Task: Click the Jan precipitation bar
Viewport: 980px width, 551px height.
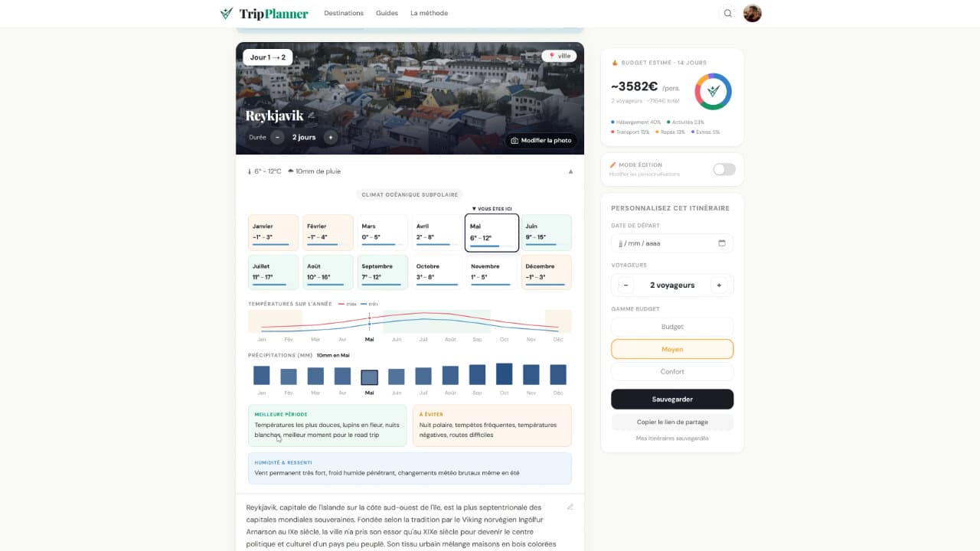Action: point(261,375)
